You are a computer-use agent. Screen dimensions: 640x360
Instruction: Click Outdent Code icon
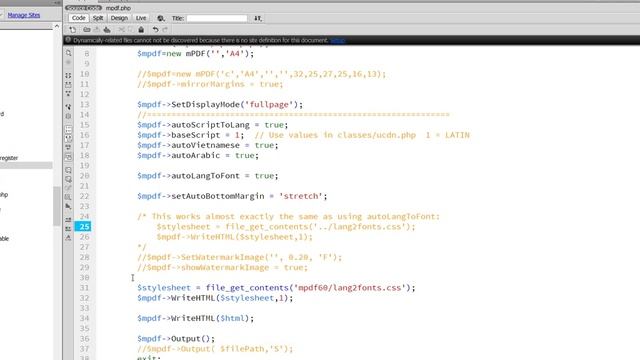[x=69, y=229]
